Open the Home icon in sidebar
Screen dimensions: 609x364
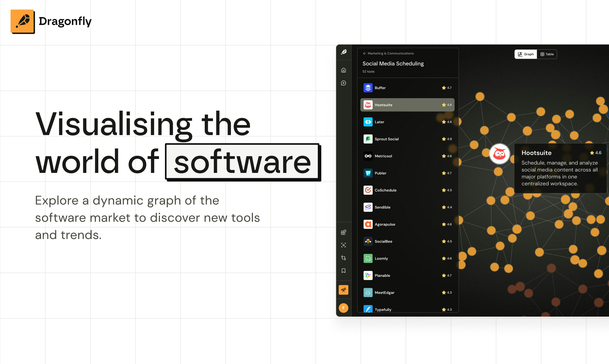coord(343,70)
